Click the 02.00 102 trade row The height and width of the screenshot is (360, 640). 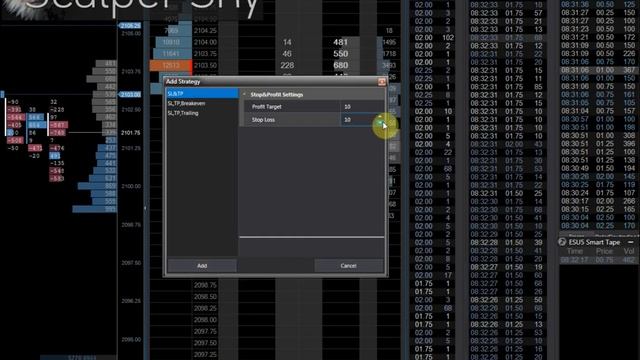pyautogui.click(x=434, y=38)
